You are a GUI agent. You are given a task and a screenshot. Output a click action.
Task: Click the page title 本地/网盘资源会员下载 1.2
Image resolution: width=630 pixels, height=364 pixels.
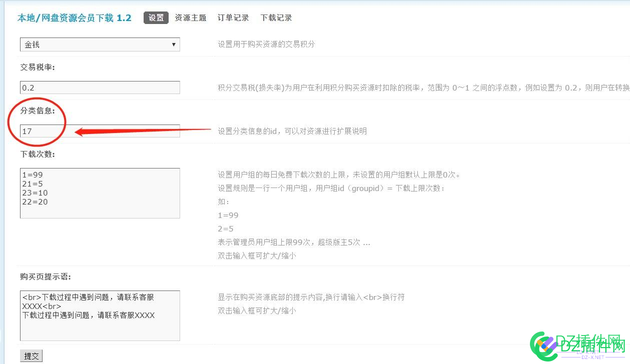coord(75,18)
